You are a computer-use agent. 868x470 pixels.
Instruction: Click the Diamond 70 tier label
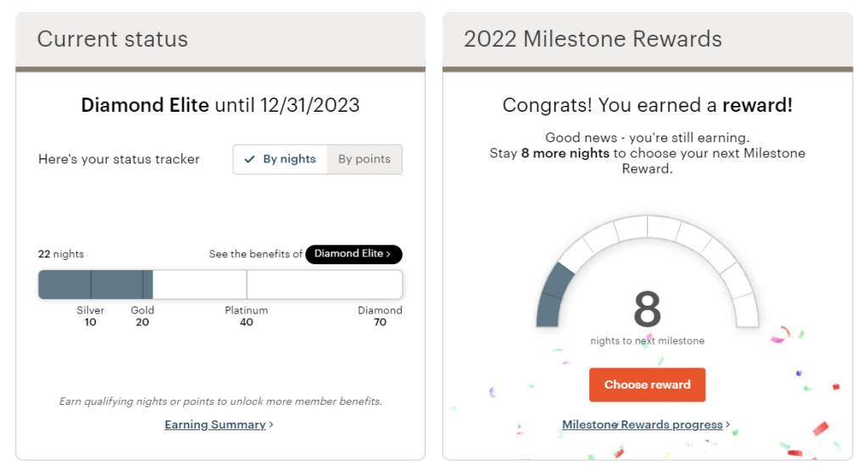click(x=380, y=316)
